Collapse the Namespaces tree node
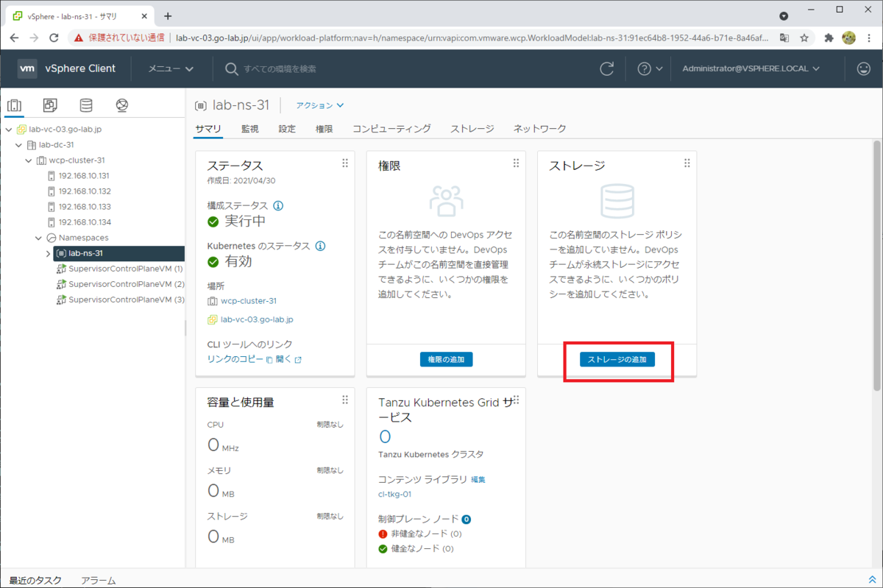Viewport: 883px width, 588px height. coord(39,238)
